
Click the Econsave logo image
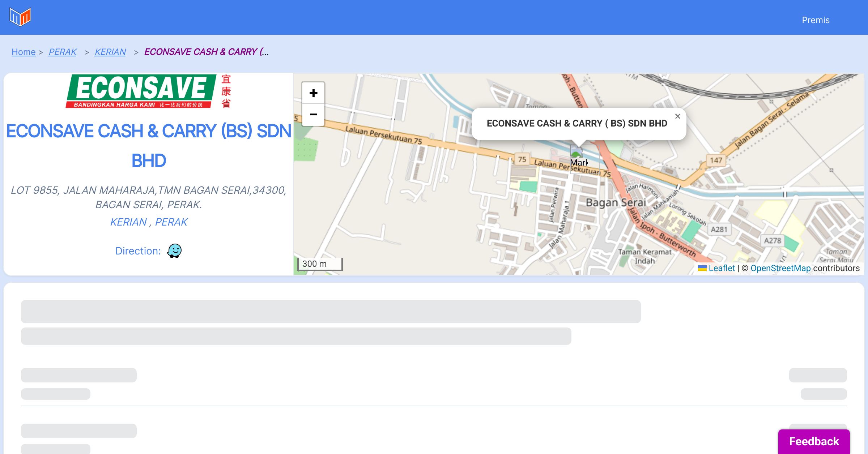click(x=148, y=91)
